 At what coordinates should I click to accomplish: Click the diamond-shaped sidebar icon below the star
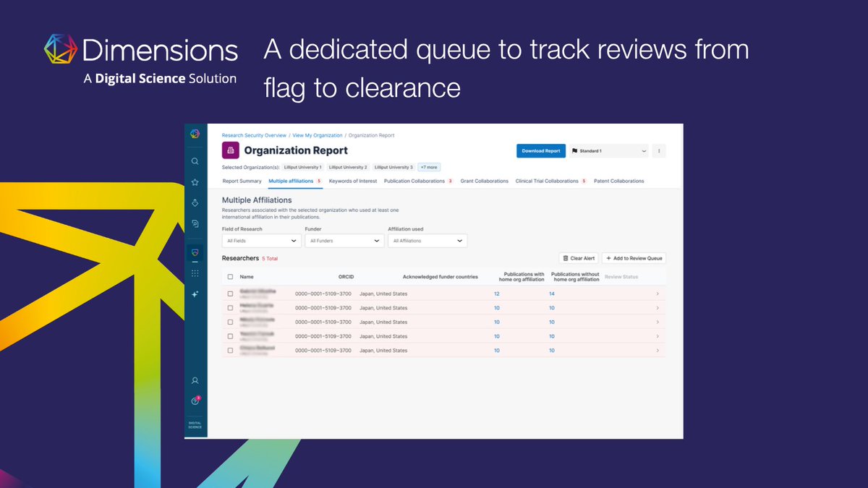point(195,202)
